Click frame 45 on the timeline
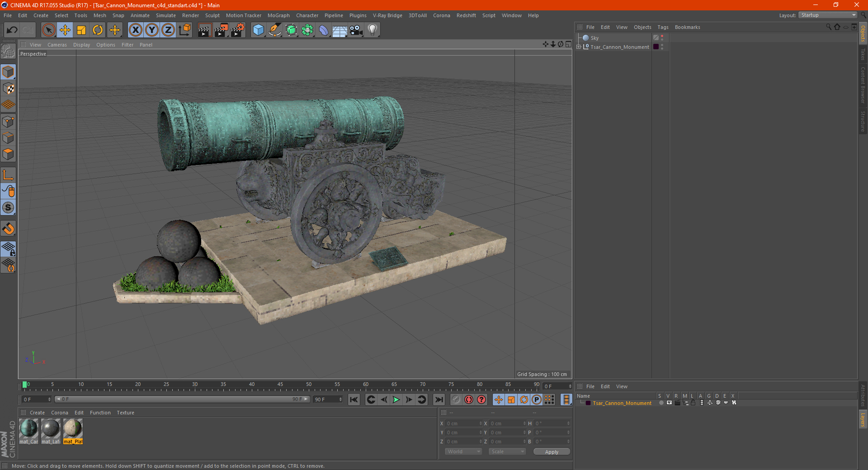The width and height of the screenshot is (868, 470). point(280,388)
